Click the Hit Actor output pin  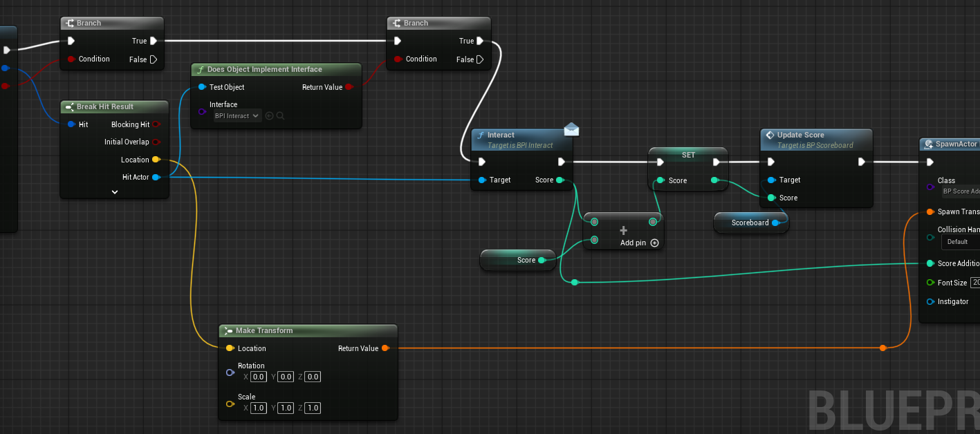pos(156,178)
